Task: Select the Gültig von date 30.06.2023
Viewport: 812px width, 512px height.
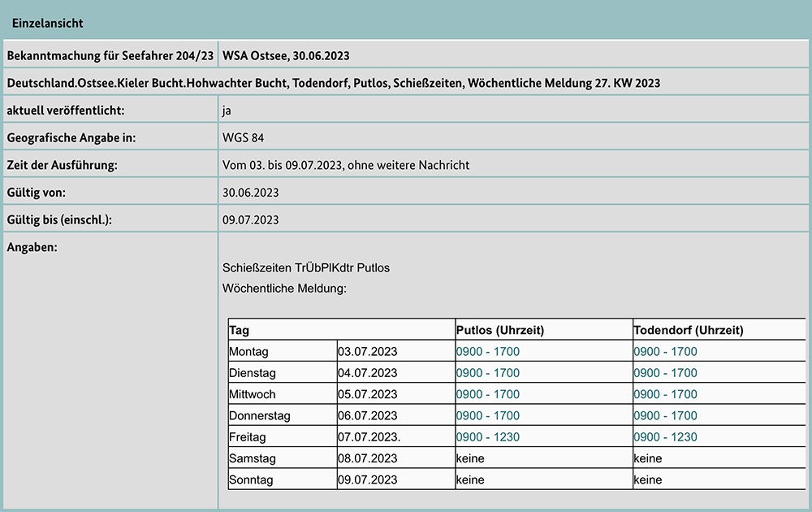Action: [x=250, y=193]
